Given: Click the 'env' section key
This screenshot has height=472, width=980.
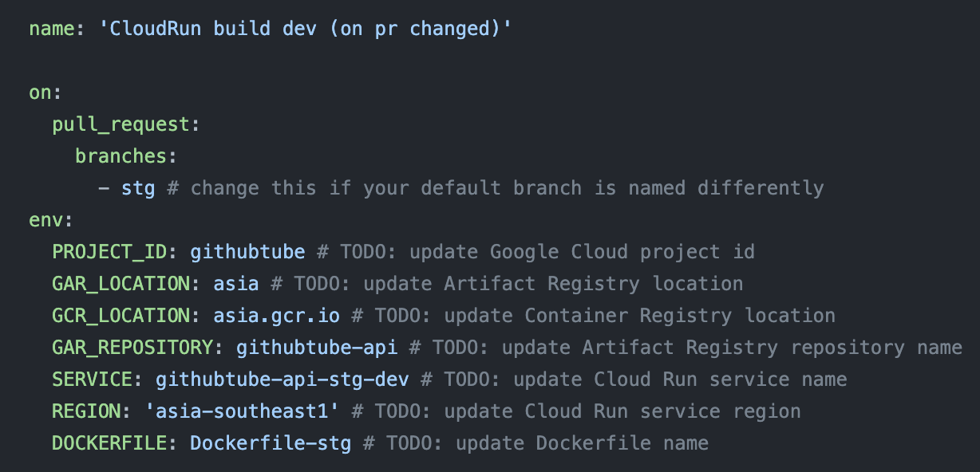Looking at the screenshot, I should pos(46,220).
